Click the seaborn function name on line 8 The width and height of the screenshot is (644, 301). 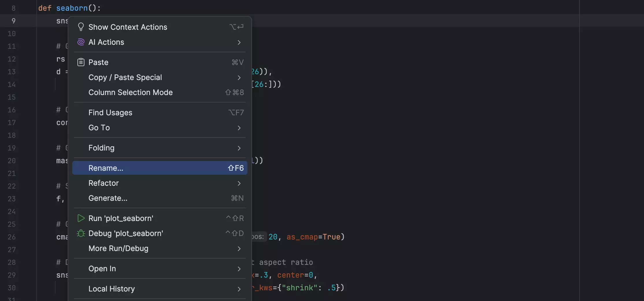[72, 8]
